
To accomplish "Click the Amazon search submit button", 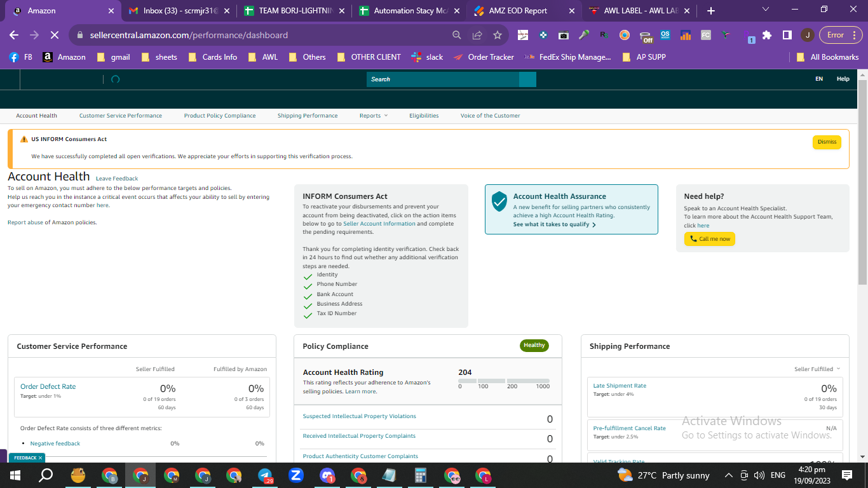I will tap(527, 79).
